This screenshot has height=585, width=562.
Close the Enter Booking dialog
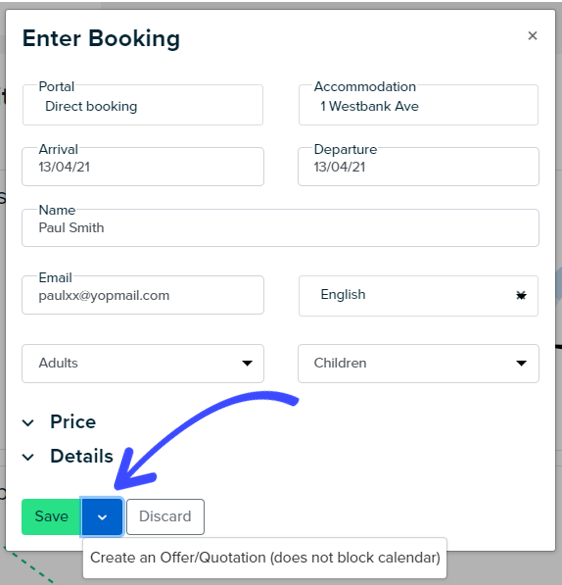[x=533, y=36]
